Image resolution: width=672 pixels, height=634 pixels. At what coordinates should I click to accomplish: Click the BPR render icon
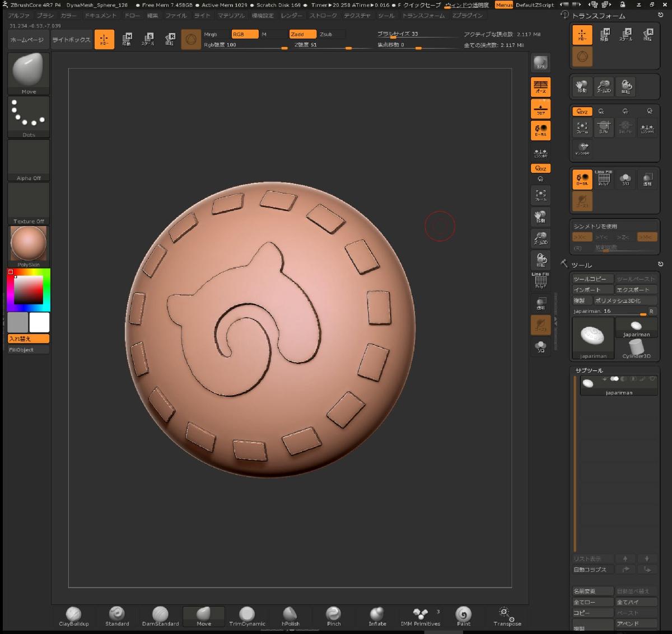[540, 63]
